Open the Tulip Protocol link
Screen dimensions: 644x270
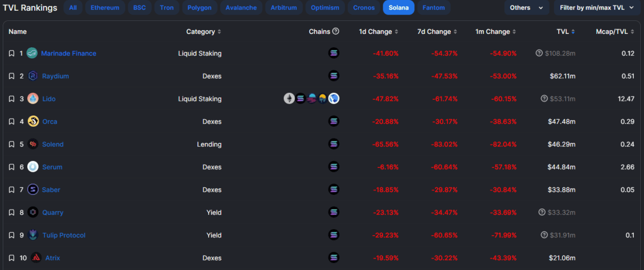coord(64,235)
